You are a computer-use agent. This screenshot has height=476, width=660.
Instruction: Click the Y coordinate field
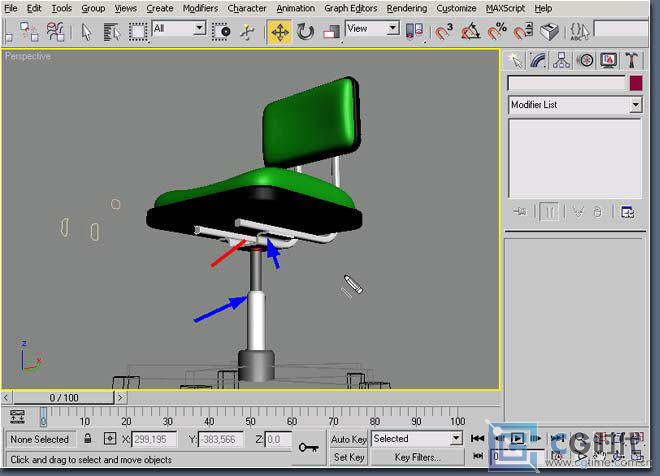pos(220,439)
